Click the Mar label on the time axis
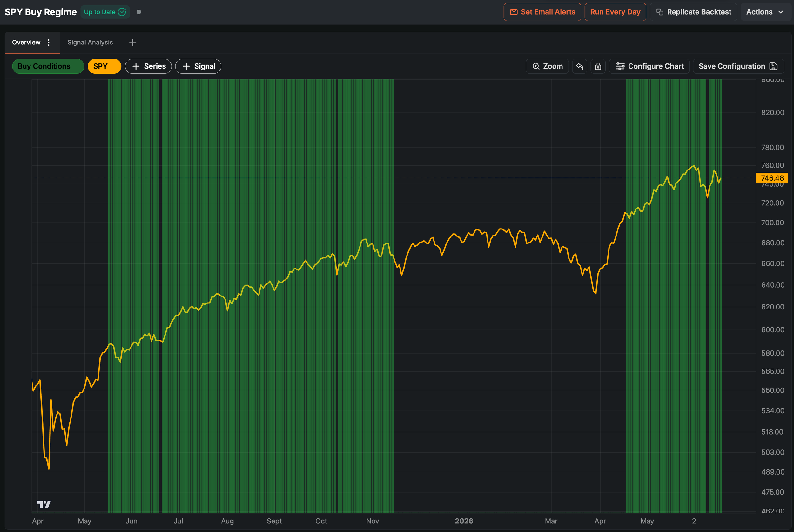The height and width of the screenshot is (532, 794). [551, 521]
